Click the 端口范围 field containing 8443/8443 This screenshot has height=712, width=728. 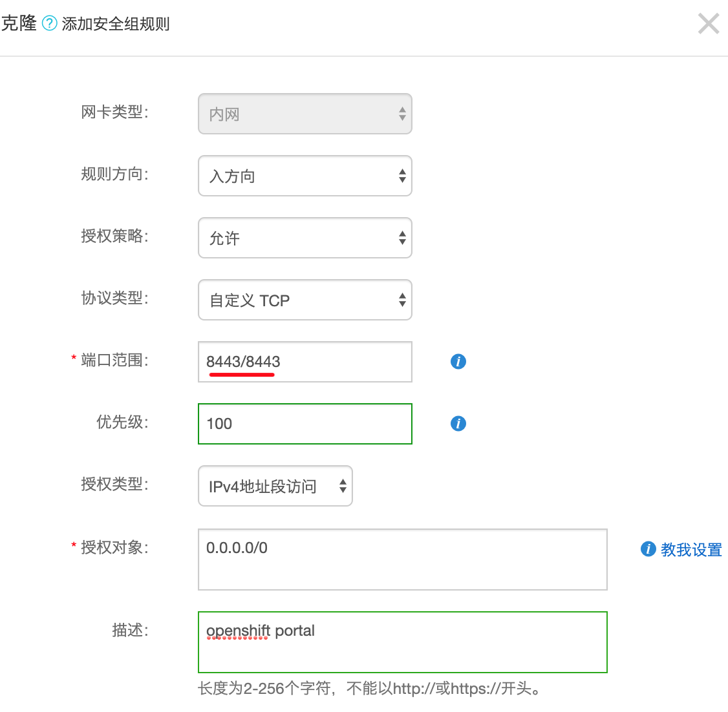coord(305,362)
